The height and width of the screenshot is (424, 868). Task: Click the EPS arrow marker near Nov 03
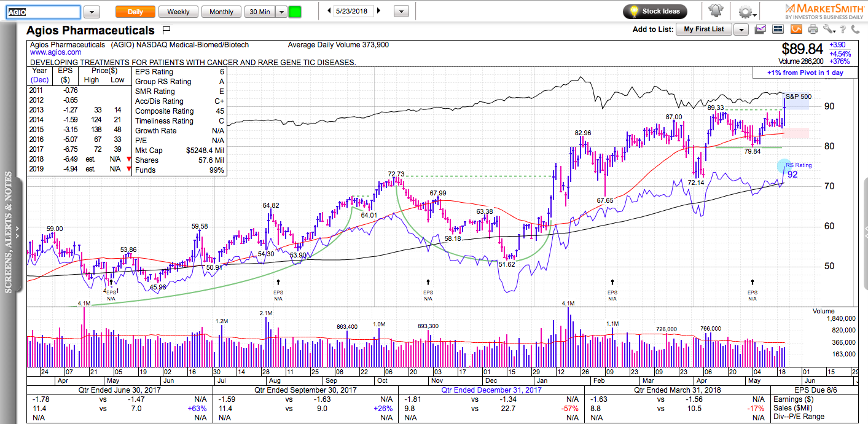[428, 281]
